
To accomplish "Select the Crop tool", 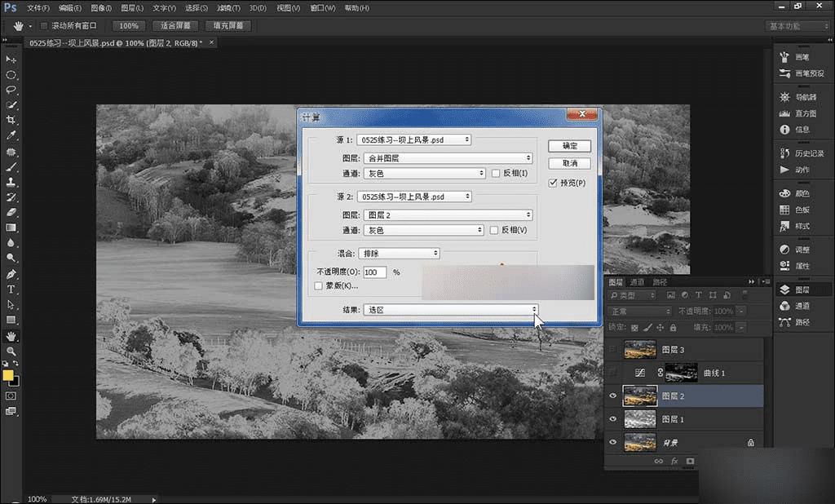I will point(11,120).
